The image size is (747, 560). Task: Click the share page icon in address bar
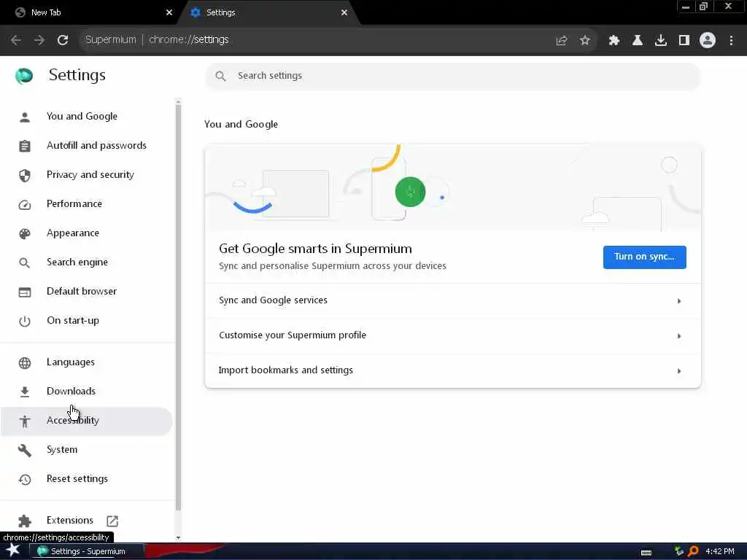561,41
